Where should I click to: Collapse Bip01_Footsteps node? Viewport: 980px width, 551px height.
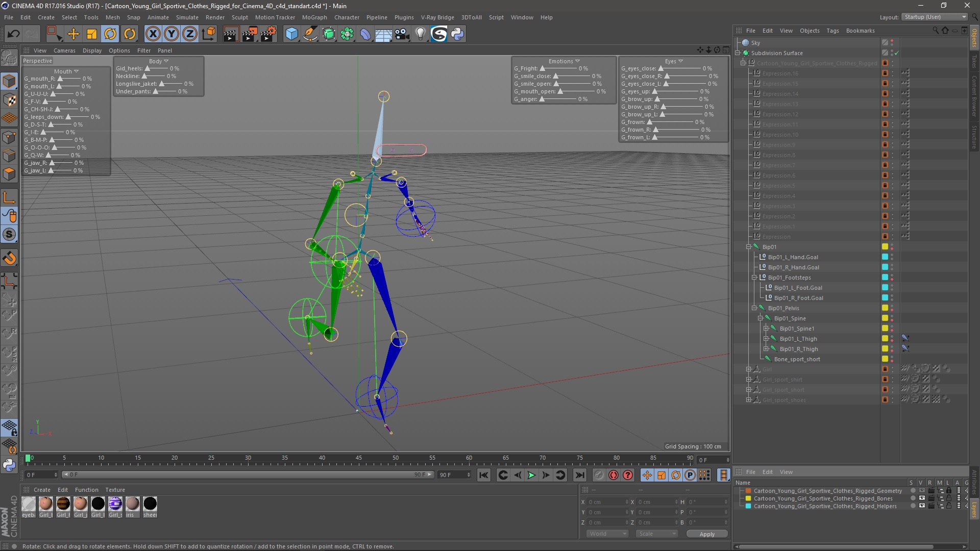pyautogui.click(x=754, y=278)
